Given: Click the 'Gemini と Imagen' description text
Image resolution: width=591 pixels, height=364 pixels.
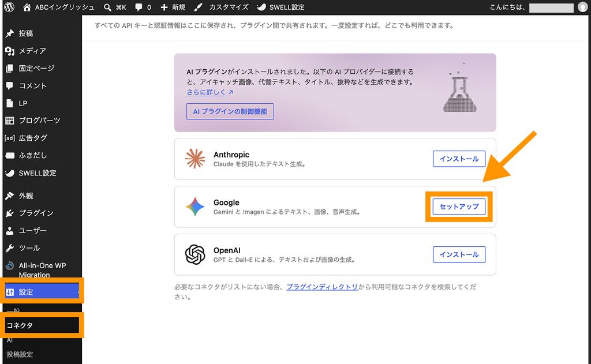Looking at the screenshot, I should (287, 212).
